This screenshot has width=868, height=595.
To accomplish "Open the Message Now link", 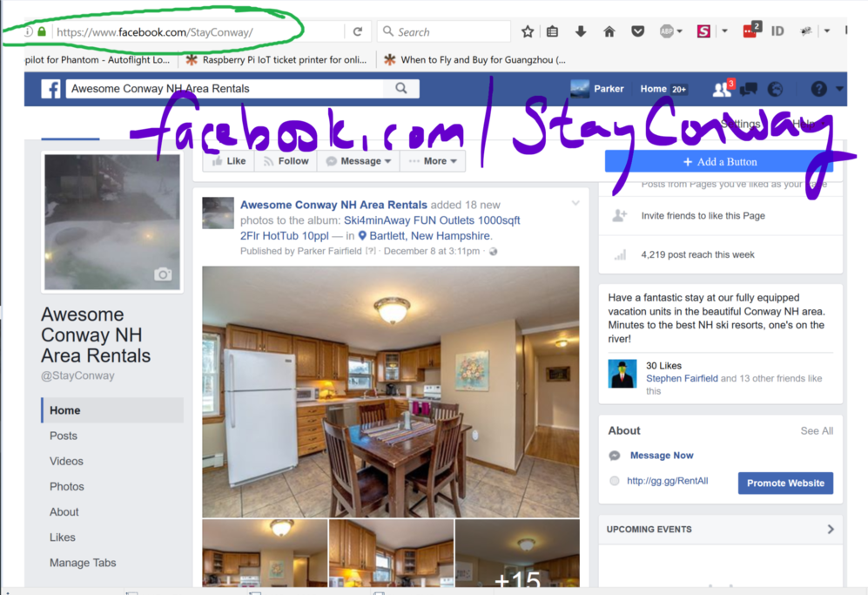I will [x=662, y=456].
